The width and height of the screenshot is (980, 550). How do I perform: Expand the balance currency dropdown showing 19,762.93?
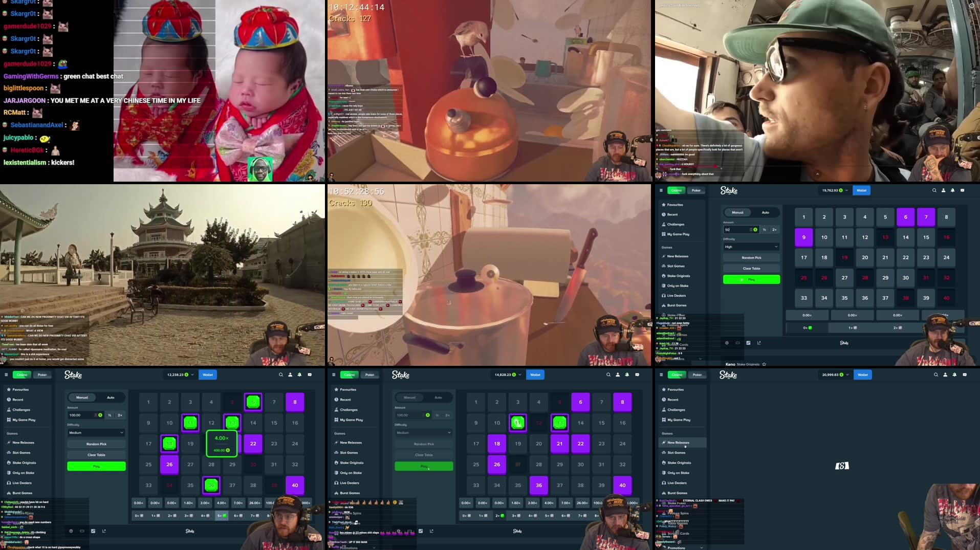pos(846,190)
